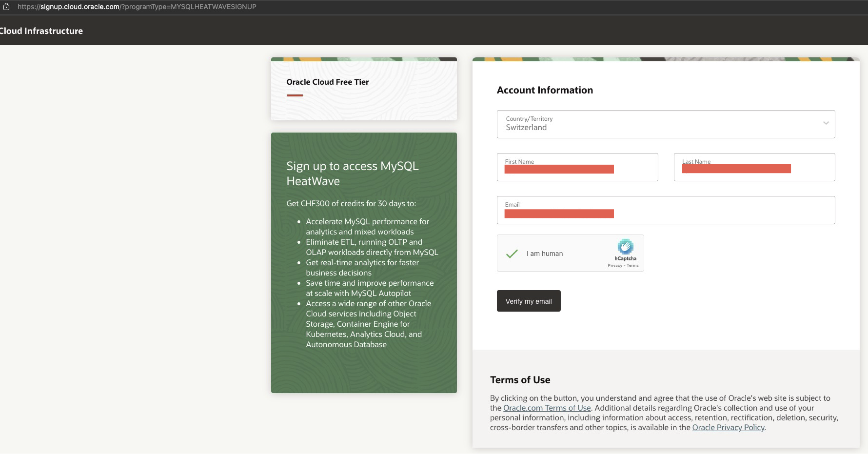Click the Oracle Cloud Free Tier heading
Image resolution: width=868 pixels, height=454 pixels.
coord(327,82)
